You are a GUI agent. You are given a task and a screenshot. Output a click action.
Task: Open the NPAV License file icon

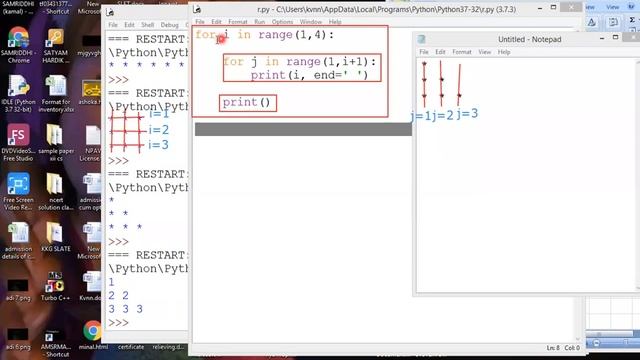[x=91, y=143]
